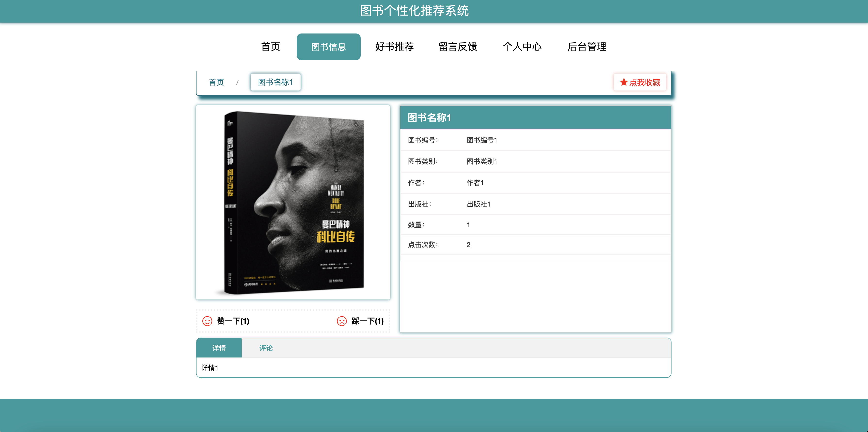Click the book cover image

[293, 202]
